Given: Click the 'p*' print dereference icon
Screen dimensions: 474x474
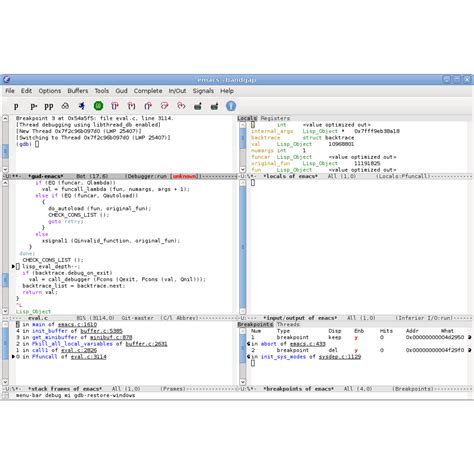Looking at the screenshot, I should [33, 106].
